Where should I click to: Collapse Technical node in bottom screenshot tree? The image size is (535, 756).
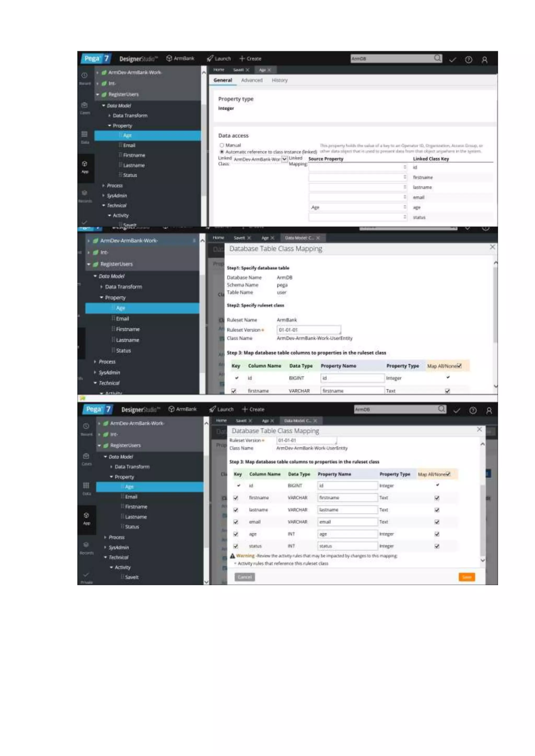[106, 557]
